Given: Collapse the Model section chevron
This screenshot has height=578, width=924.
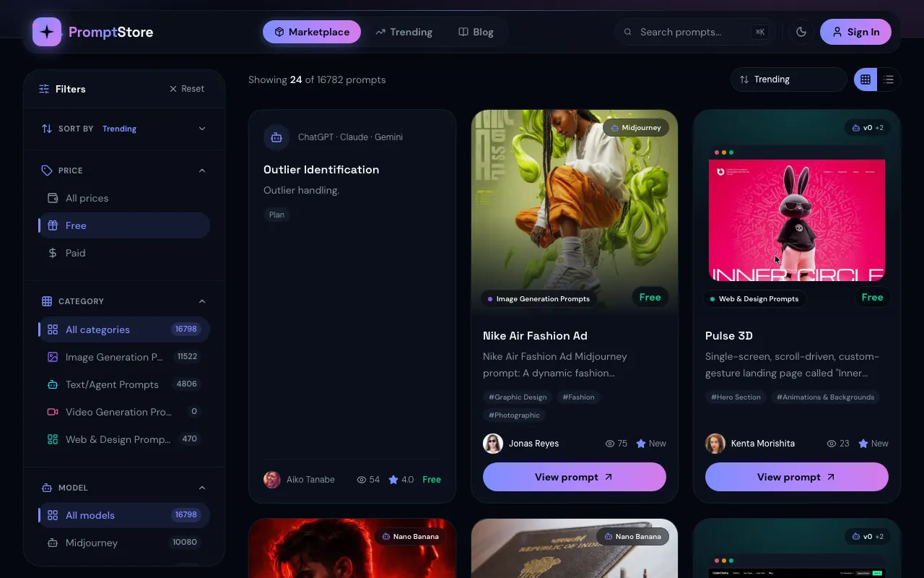Looking at the screenshot, I should pos(202,488).
